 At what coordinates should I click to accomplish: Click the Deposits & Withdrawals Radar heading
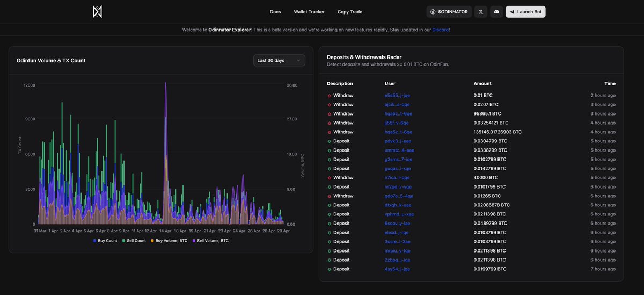364,57
